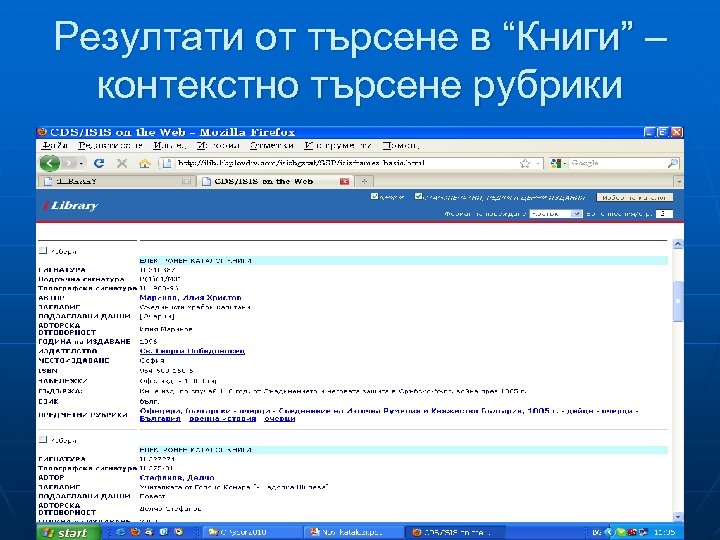Open the address bar history dropdown
The width and height of the screenshot is (720, 540).
[538, 163]
